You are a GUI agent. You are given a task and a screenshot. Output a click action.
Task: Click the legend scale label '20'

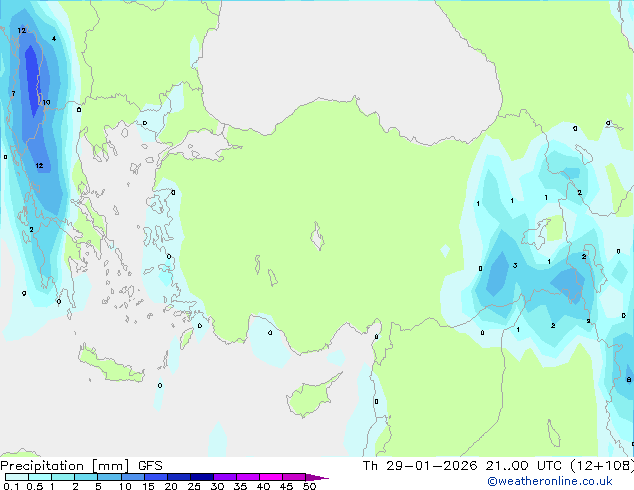[x=171, y=486]
